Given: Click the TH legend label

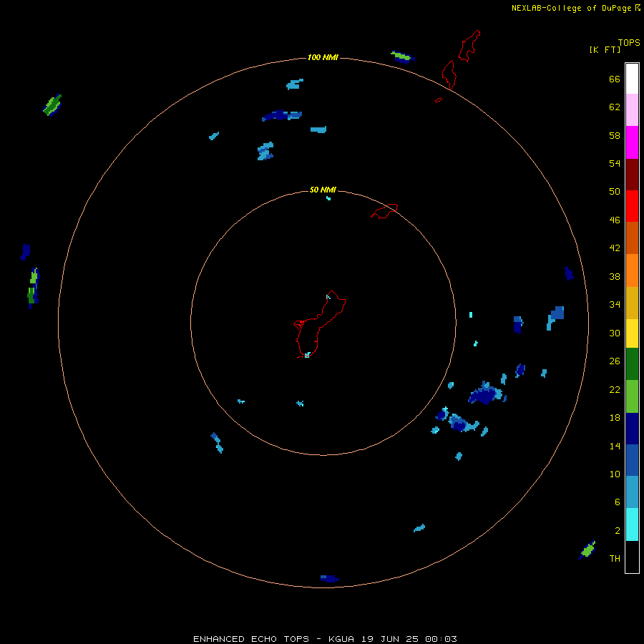Looking at the screenshot, I should [x=615, y=559].
